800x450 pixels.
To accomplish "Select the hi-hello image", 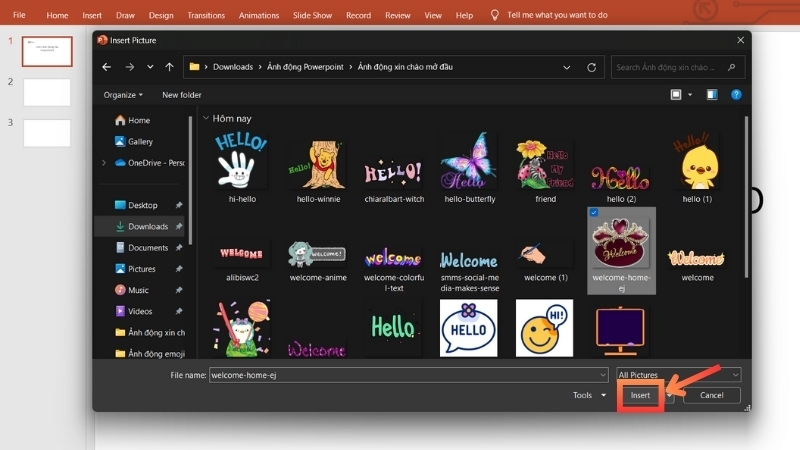I will tap(242, 168).
